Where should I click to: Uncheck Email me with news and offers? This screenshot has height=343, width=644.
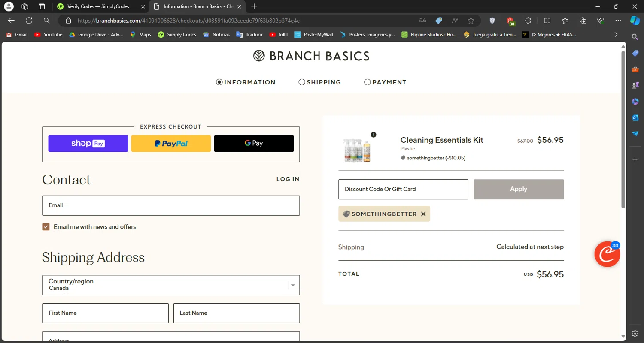46,227
